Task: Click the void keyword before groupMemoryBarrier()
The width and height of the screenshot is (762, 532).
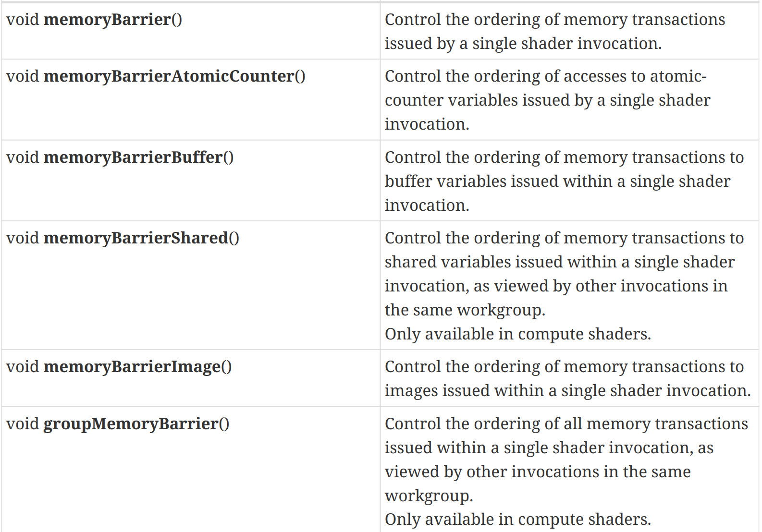Action: 23,424
